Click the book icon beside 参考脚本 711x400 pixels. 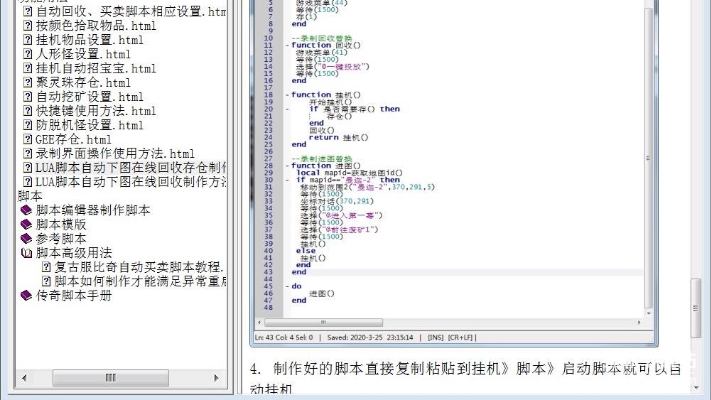click(x=27, y=239)
